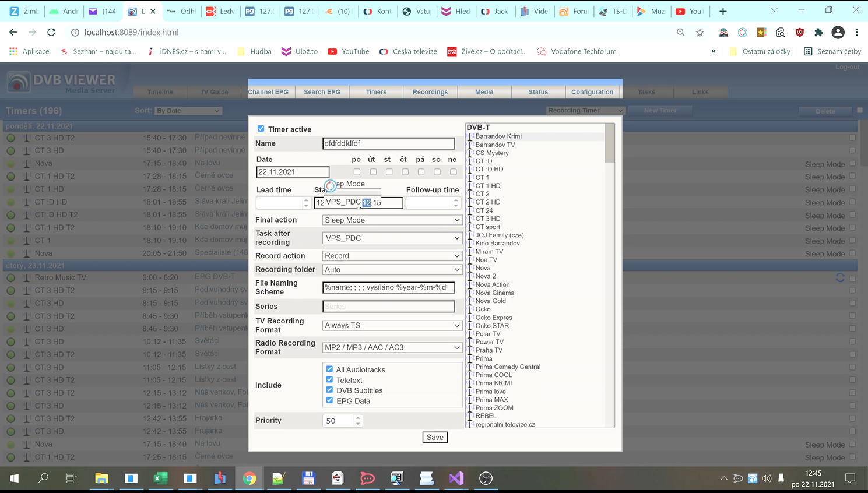
Task: Toggle the DVB Subtitles checkbox
Action: point(329,390)
